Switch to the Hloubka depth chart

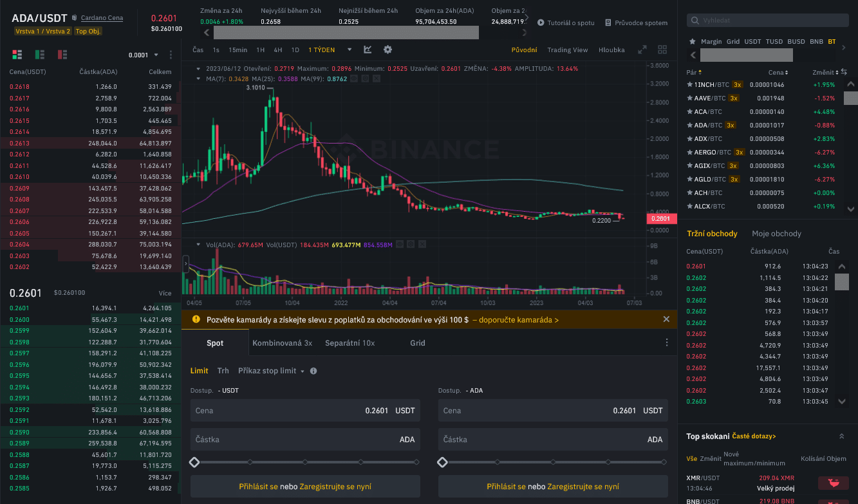tap(611, 50)
